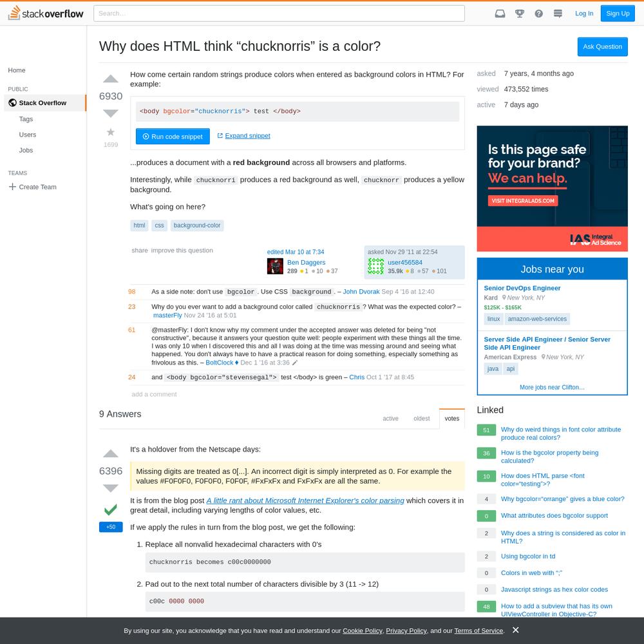
Task: Open Users in the sidebar
Action: click(x=28, y=135)
